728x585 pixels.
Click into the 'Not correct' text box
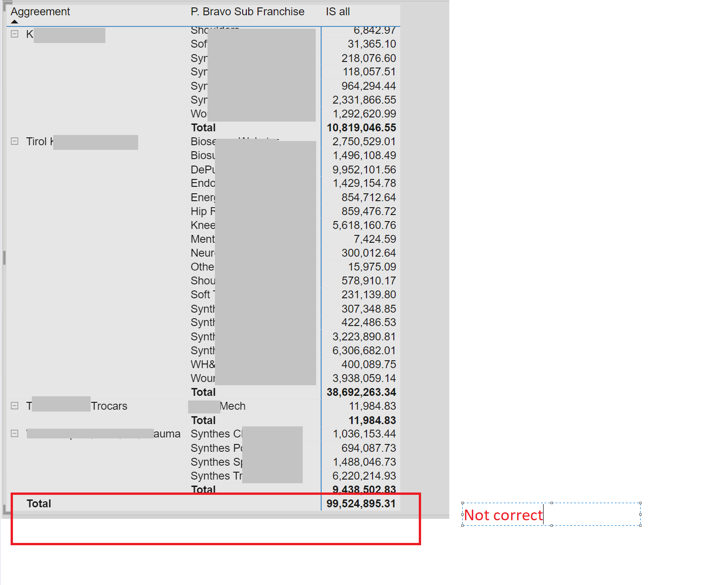point(551,514)
